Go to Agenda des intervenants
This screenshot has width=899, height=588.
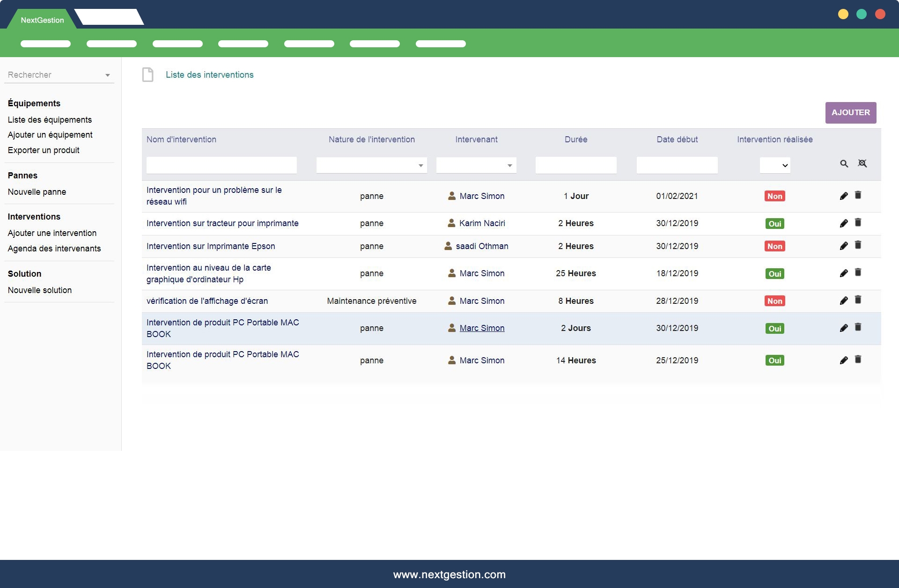[x=54, y=249]
